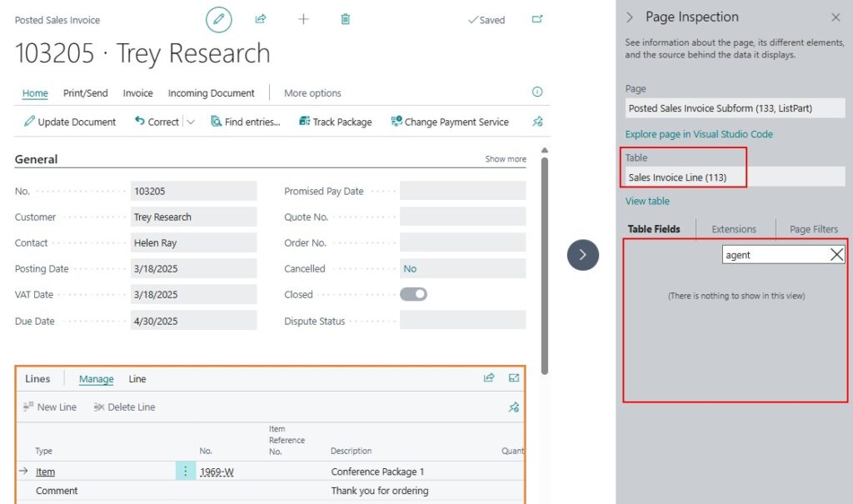Open the Extensions tab
Viewport: 853px width, 504px height.
[x=734, y=229]
